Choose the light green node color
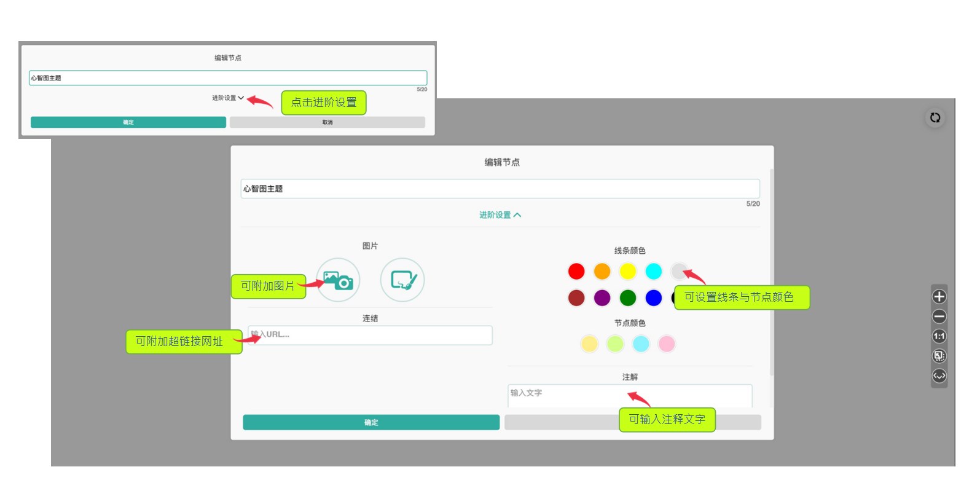The image size is (980, 499). click(615, 344)
